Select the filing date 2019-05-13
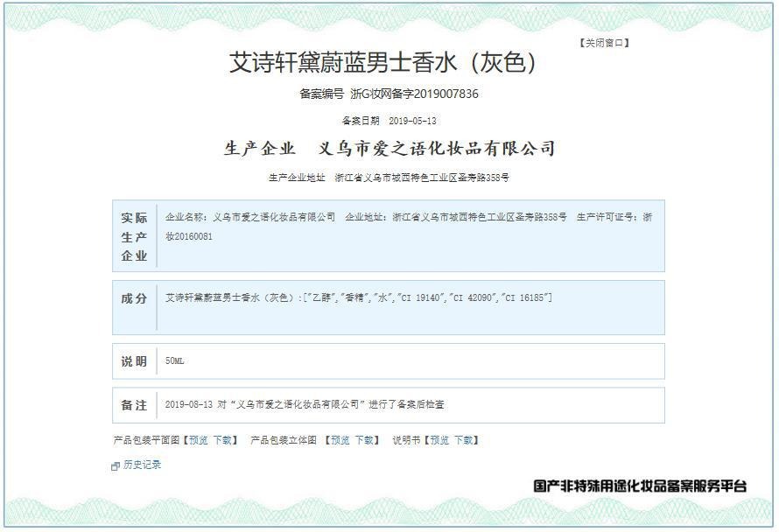 click(412, 121)
